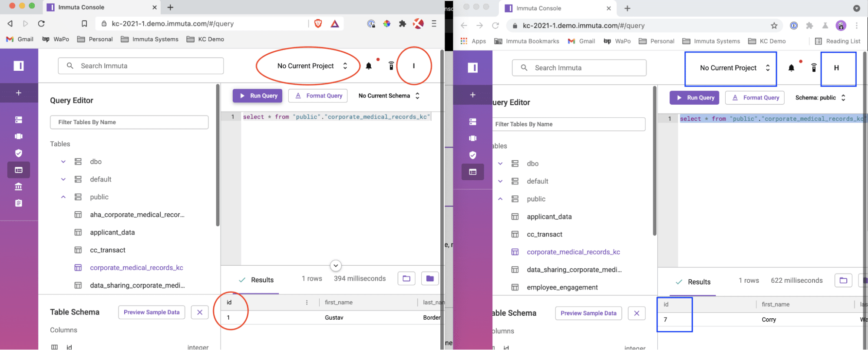
Task: Click Preview Sample Data in left window
Action: [152, 312]
